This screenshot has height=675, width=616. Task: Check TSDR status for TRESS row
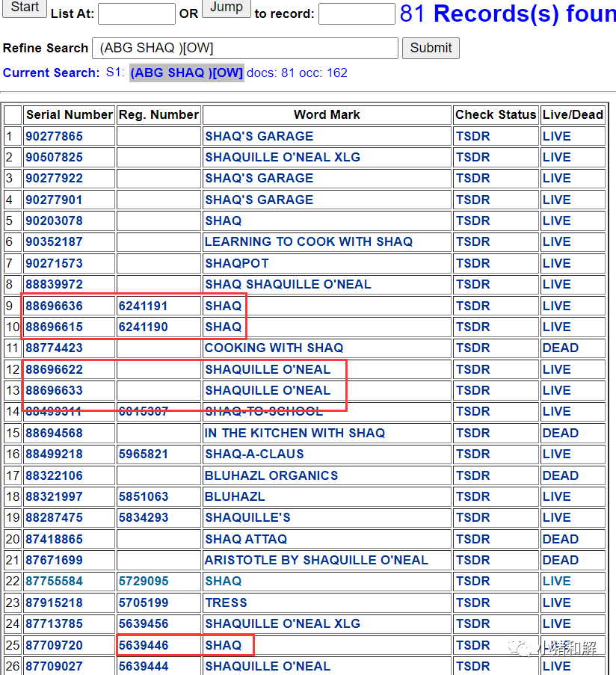coord(473,602)
